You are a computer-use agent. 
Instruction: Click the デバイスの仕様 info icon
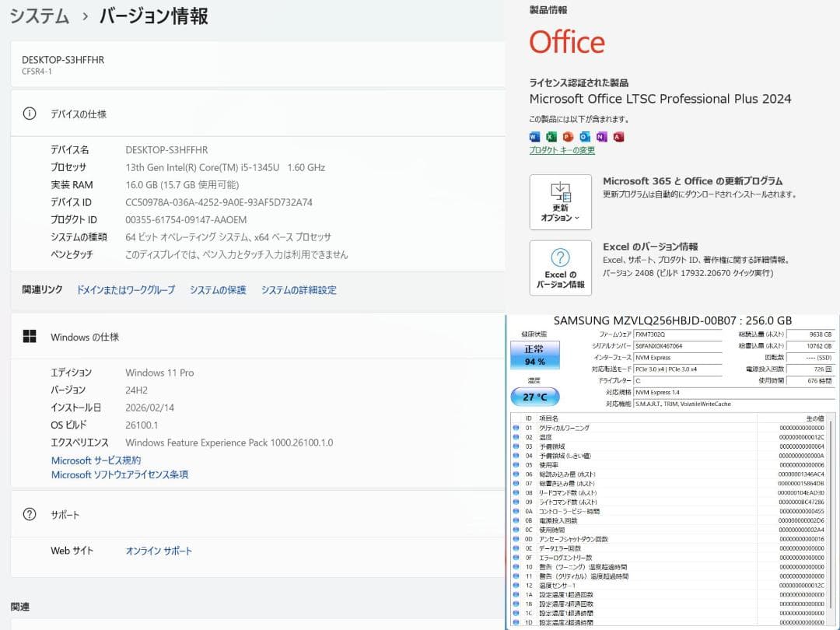tap(30, 114)
